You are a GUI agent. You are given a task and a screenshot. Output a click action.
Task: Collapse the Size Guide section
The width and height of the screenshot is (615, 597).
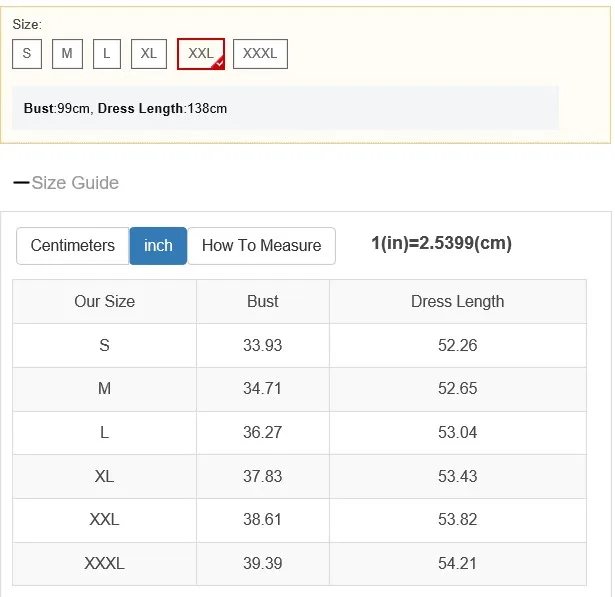click(66, 183)
